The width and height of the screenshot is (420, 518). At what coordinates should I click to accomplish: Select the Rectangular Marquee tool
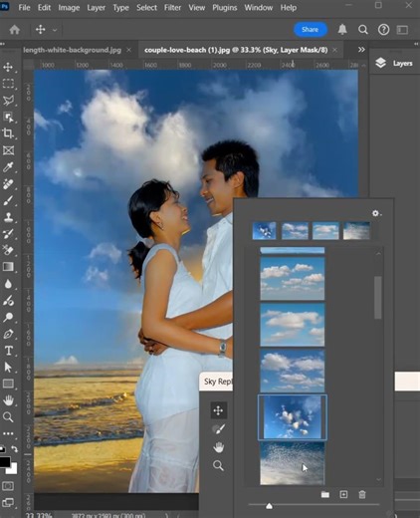(8, 84)
